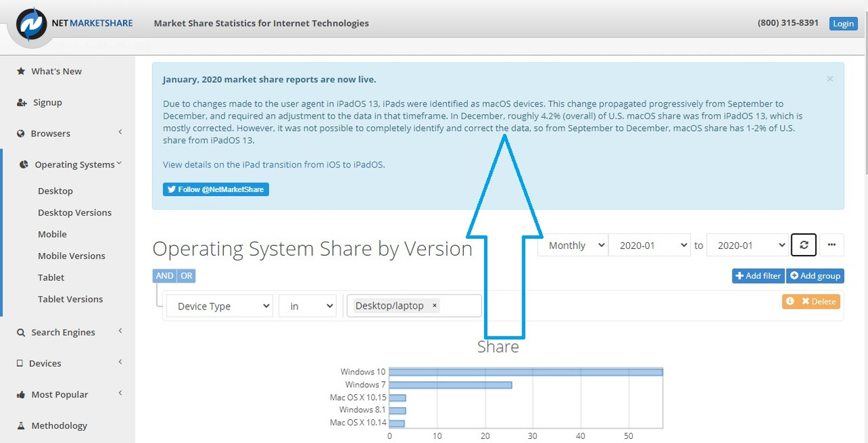Expand the Browsers sidebar section

[120, 132]
